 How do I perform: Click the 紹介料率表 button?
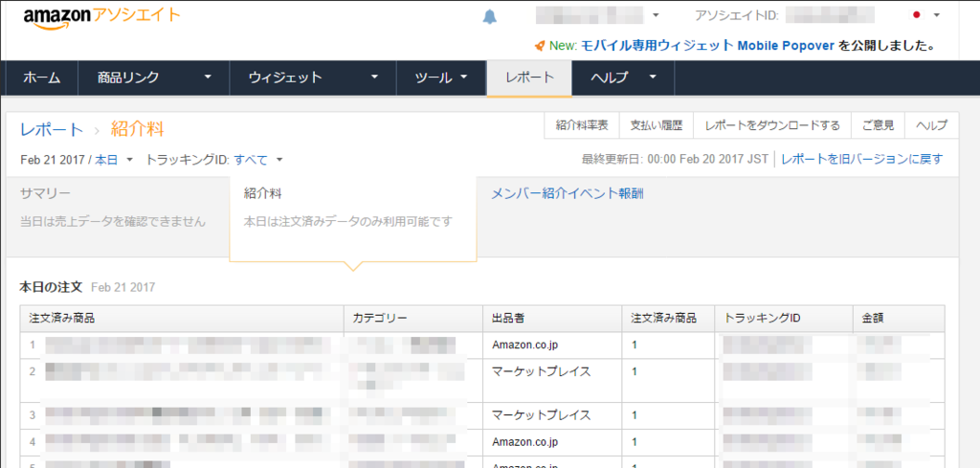pos(582,125)
